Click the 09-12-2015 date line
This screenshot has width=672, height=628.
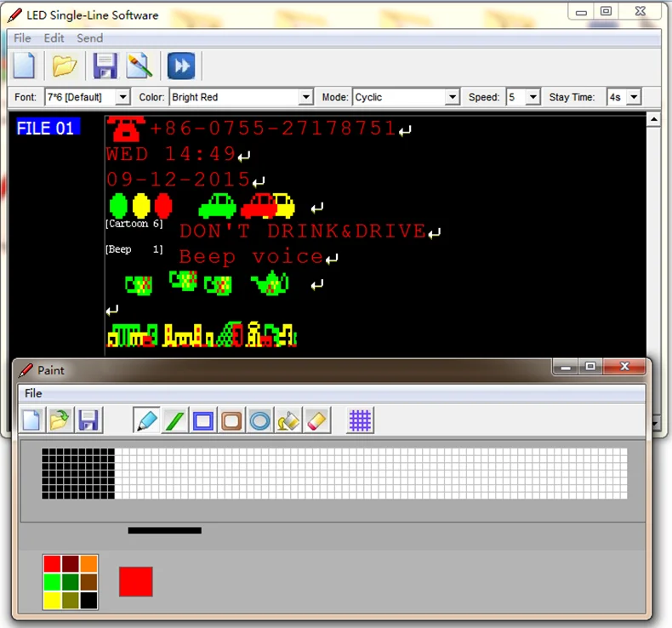(179, 180)
